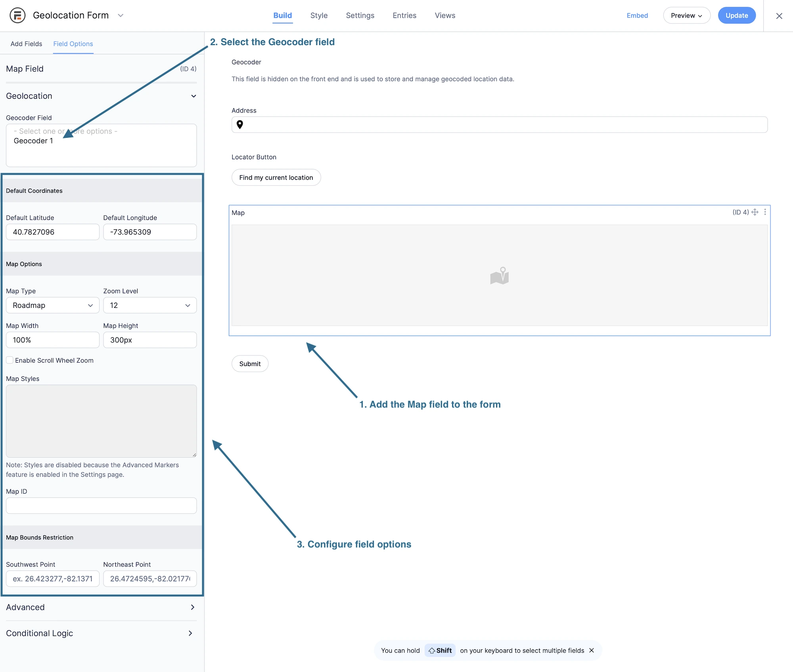Image resolution: width=793 pixels, height=672 pixels.
Task: Close the form builder with X icon
Action: [779, 16]
